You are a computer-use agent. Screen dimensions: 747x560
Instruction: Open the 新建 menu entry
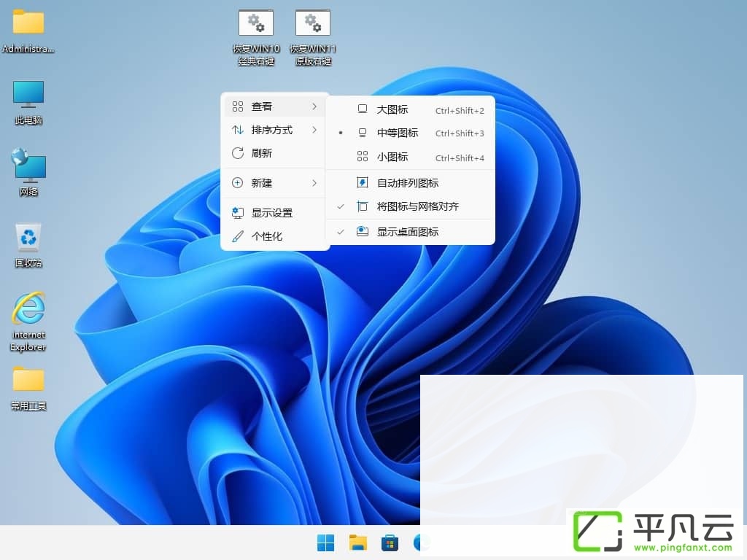click(274, 183)
